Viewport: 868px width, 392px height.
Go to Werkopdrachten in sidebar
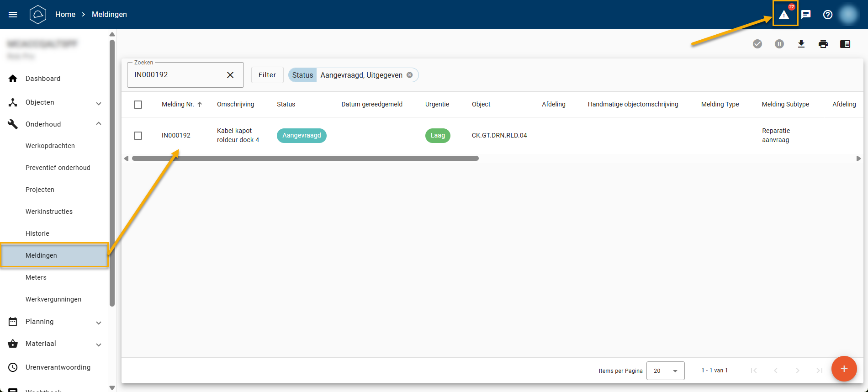point(50,146)
